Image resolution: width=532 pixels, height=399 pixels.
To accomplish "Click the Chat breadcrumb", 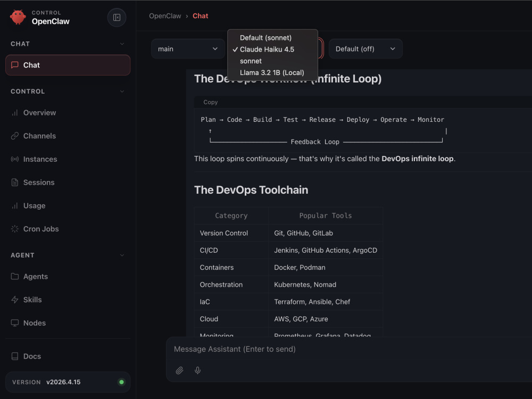I will coord(200,16).
